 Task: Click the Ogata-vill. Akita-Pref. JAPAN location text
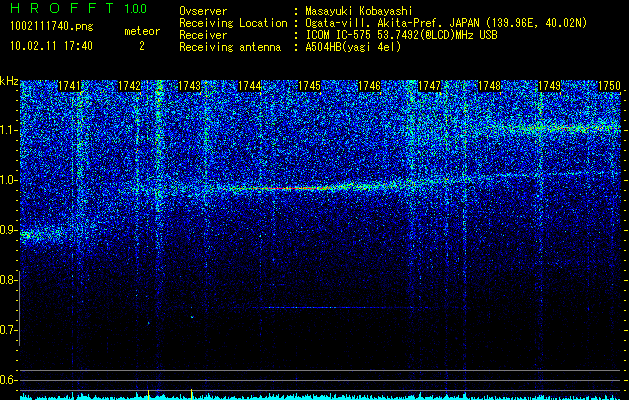(446, 23)
